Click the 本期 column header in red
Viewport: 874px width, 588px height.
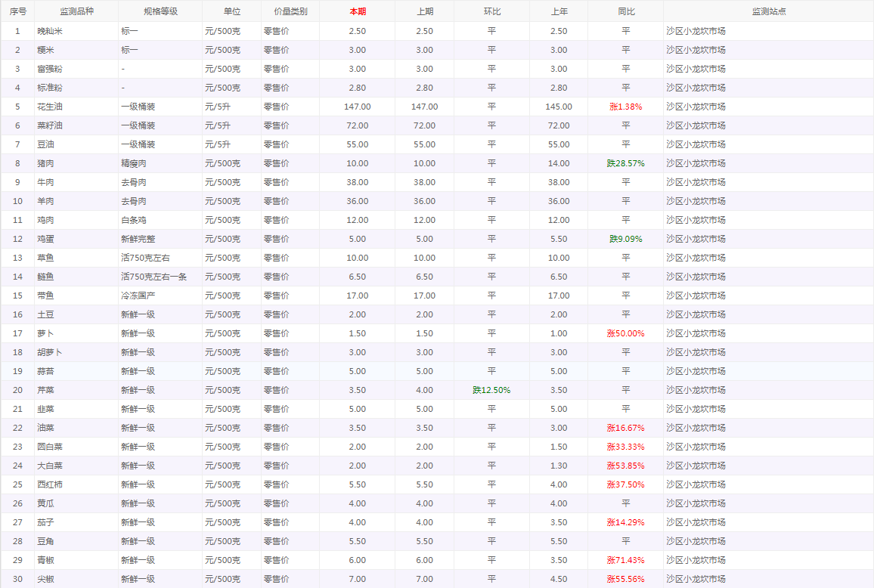click(x=357, y=11)
